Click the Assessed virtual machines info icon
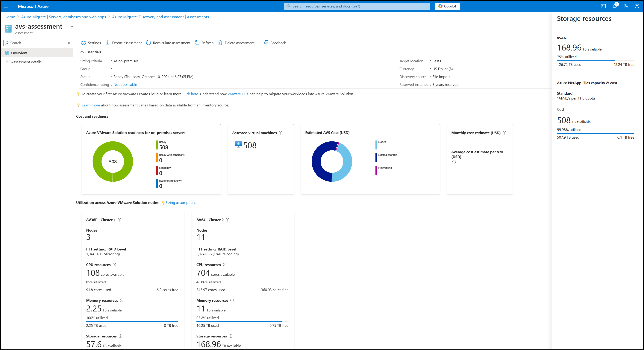Image resolution: width=644 pixels, height=350 pixels. tap(281, 132)
